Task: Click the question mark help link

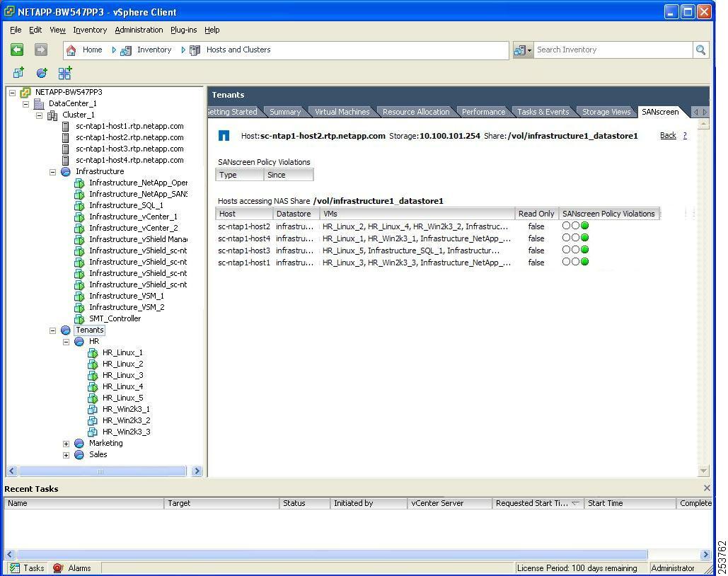Action: click(685, 135)
